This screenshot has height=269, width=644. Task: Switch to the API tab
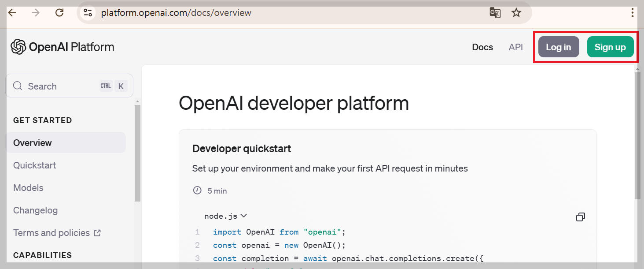click(515, 47)
